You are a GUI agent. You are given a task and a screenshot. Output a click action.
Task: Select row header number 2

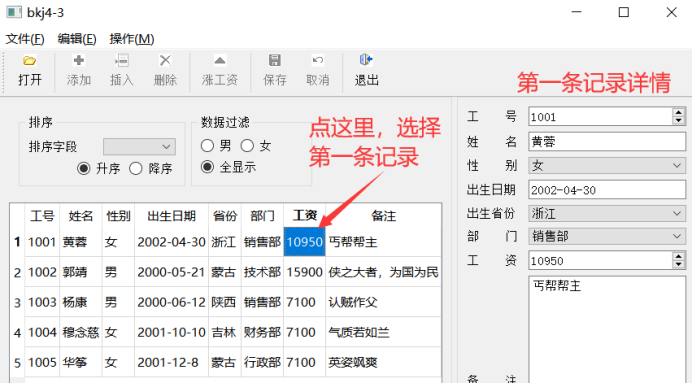(x=17, y=272)
